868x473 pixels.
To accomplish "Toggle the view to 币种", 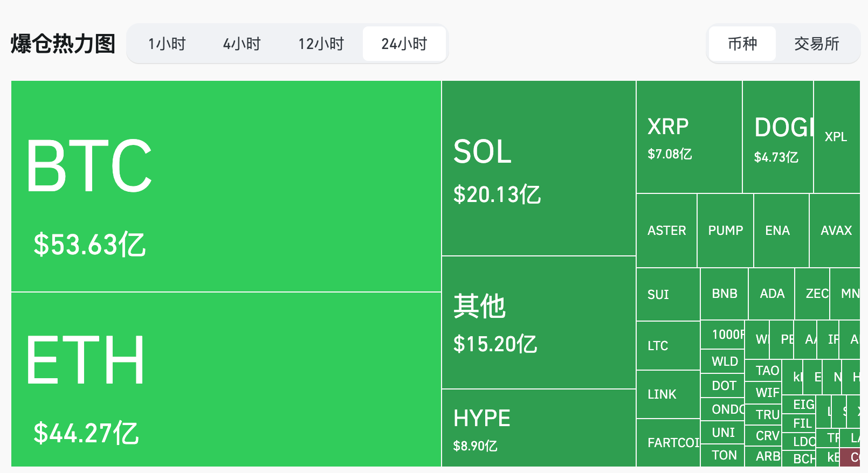I will (x=742, y=44).
